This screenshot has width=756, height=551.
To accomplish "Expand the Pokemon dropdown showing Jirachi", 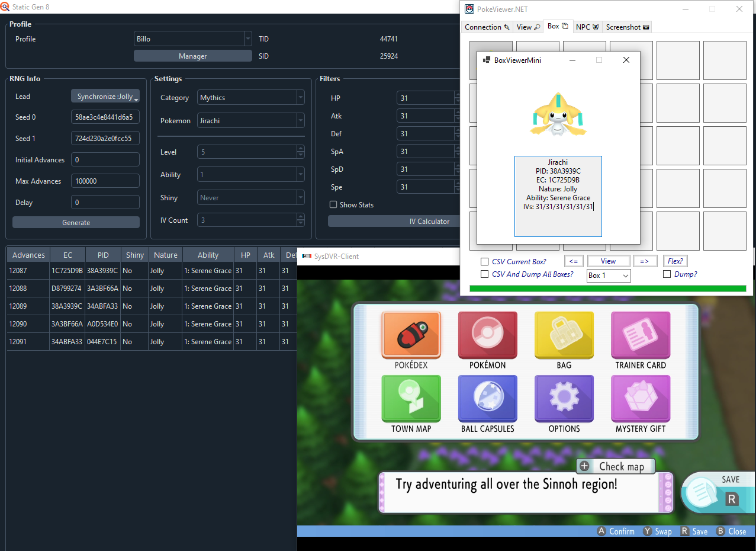I will pyautogui.click(x=251, y=120).
